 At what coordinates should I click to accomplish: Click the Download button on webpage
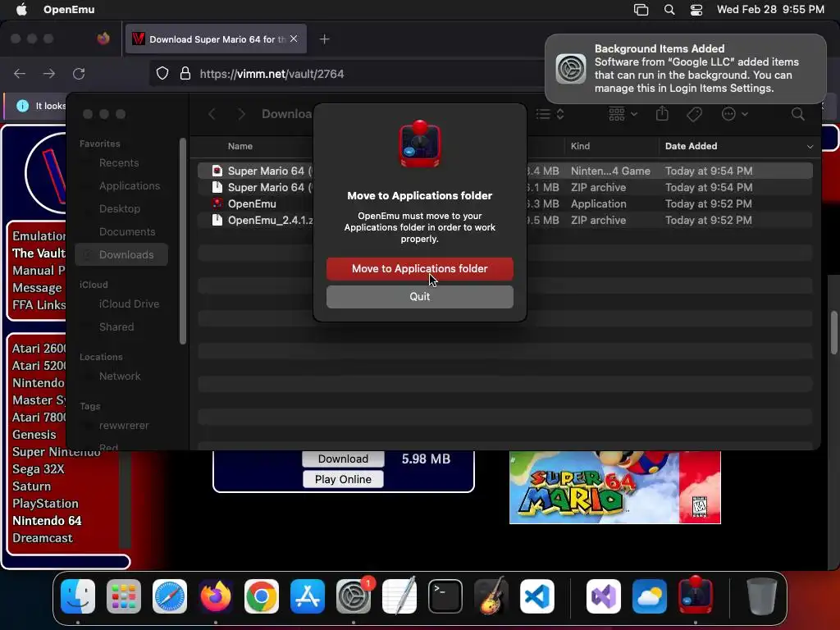(x=343, y=459)
